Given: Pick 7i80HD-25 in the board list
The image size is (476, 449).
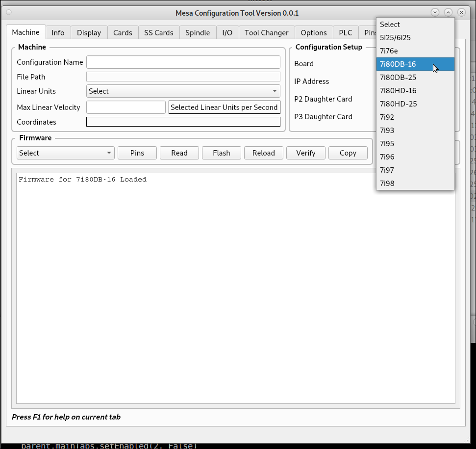Looking at the screenshot, I should pyautogui.click(x=415, y=104).
